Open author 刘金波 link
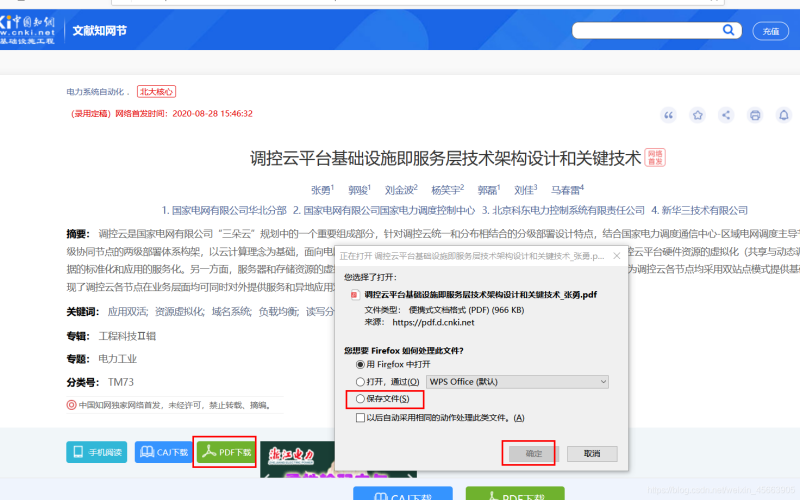 coord(399,190)
